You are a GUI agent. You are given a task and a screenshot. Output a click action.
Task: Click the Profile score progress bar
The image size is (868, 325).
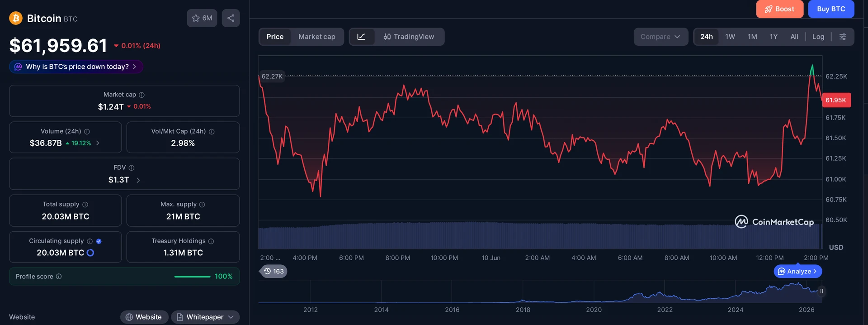point(192,277)
